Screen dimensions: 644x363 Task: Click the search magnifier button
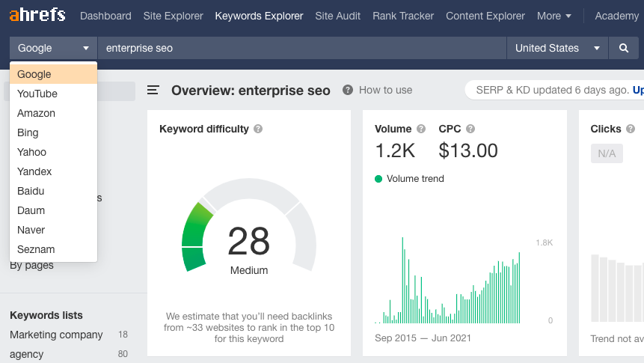click(x=624, y=48)
